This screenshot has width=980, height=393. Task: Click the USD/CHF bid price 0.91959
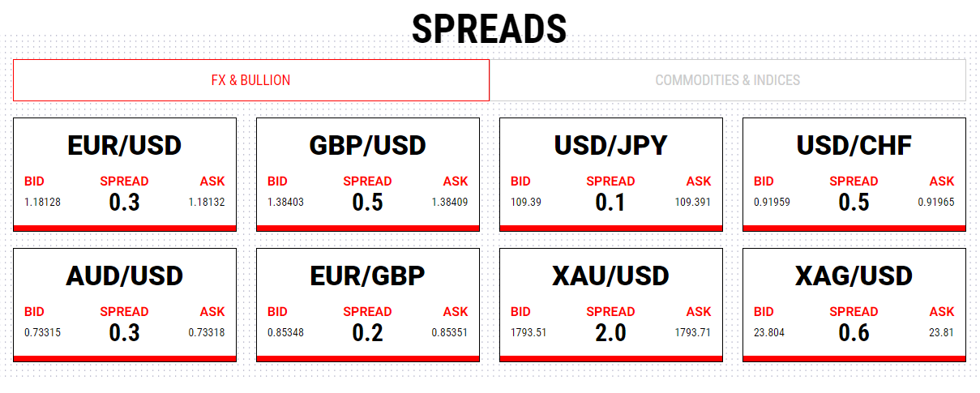(x=772, y=202)
